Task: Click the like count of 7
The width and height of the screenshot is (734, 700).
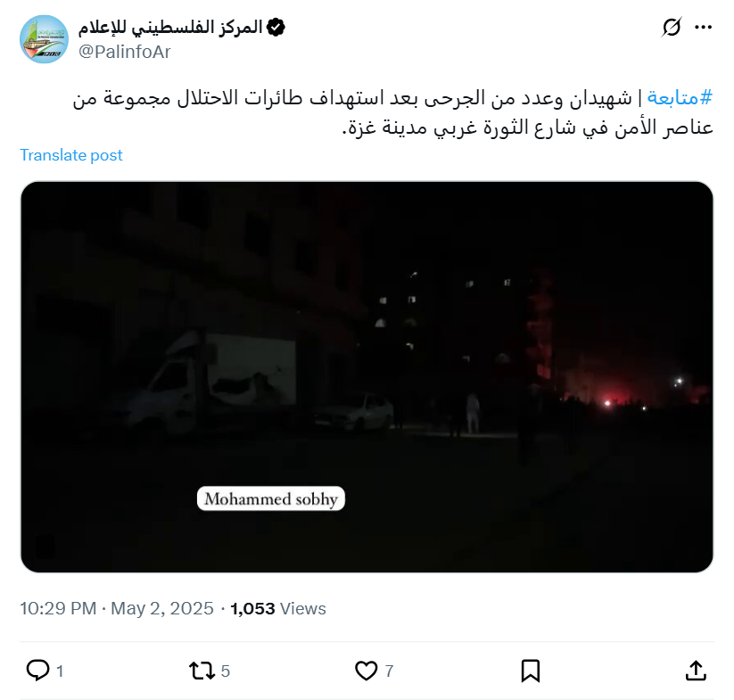Action: coord(389,671)
